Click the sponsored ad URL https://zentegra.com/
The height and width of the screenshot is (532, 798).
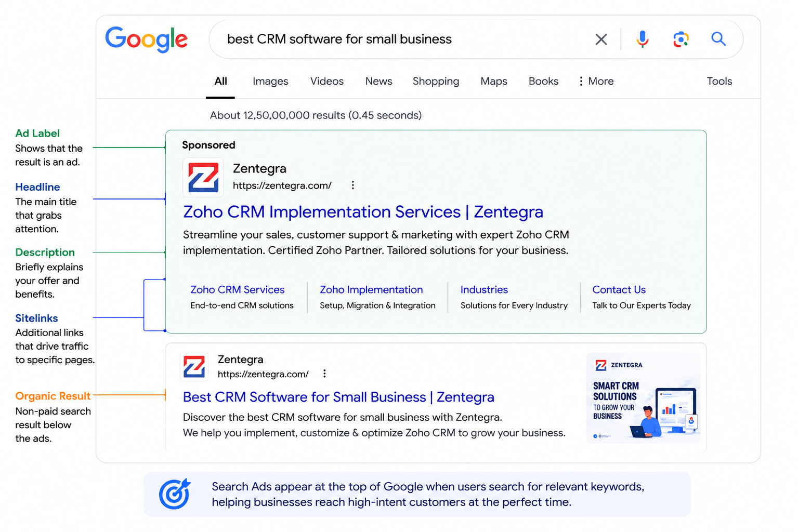click(x=282, y=186)
